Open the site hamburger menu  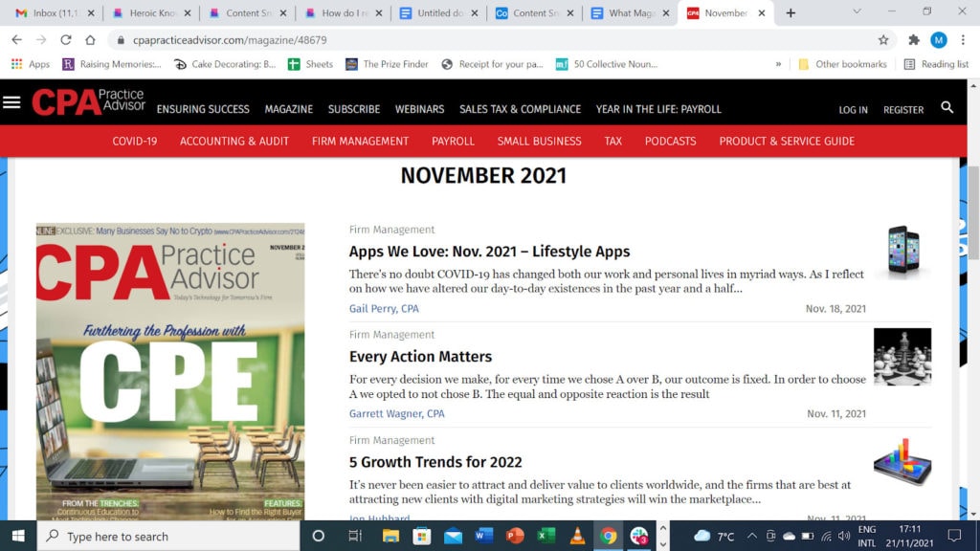11,102
